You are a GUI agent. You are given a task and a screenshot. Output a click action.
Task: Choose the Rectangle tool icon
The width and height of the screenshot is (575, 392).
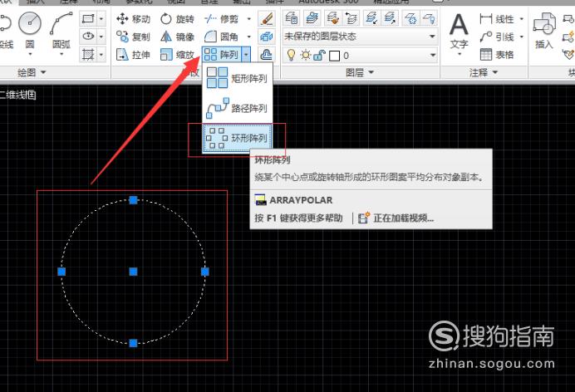pyautogui.click(x=88, y=18)
